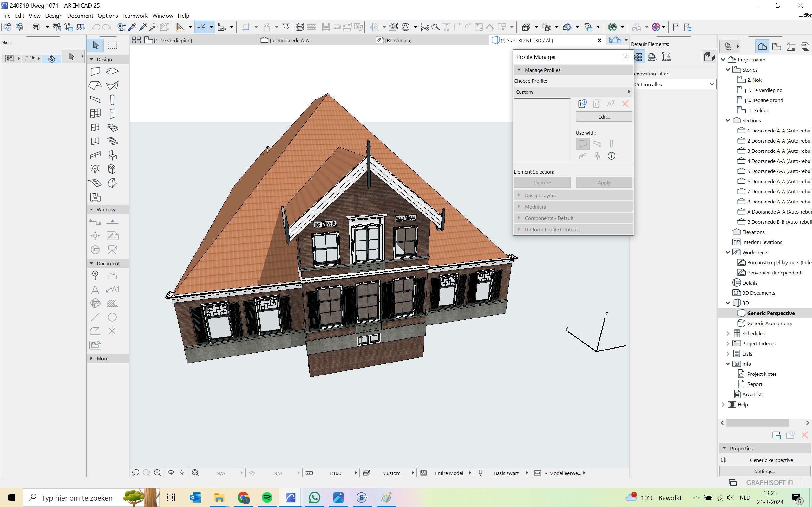Select the Wall tool in Design toolbox

[x=95, y=71]
